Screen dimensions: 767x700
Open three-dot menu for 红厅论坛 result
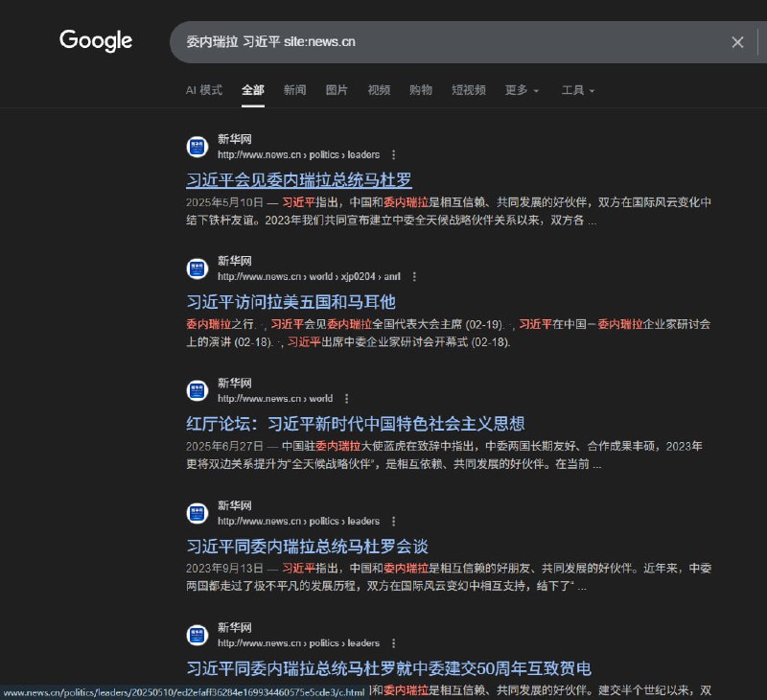(347, 398)
